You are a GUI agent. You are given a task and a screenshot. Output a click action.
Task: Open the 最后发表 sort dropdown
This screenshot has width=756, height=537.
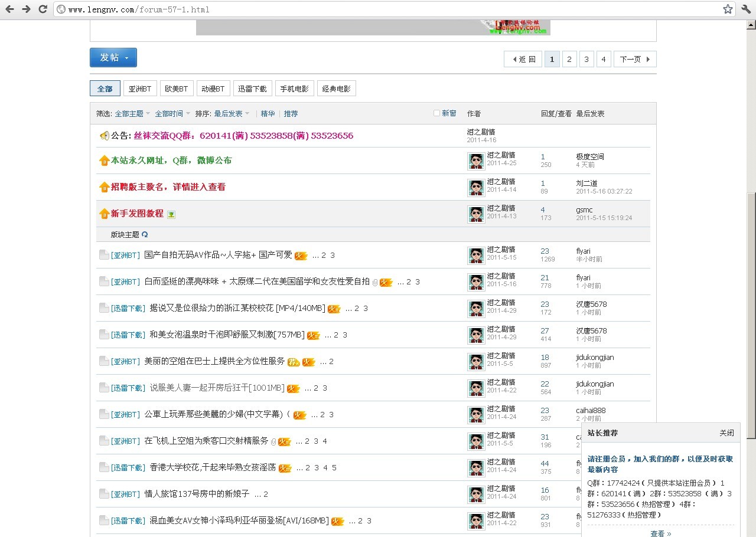pyautogui.click(x=229, y=113)
